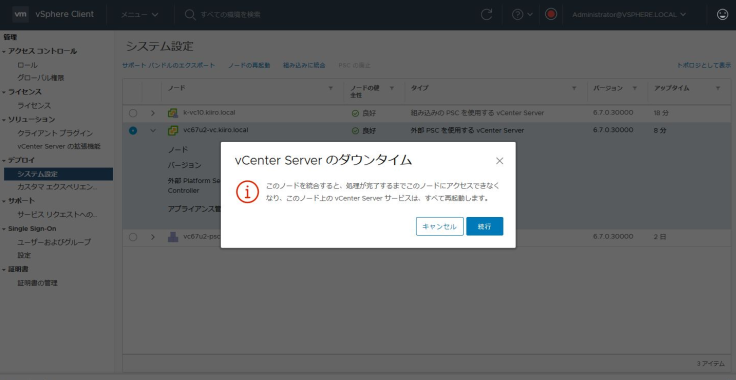Click the vc67u2-psc node icon
This screenshot has width=736, height=380.
pos(173,237)
